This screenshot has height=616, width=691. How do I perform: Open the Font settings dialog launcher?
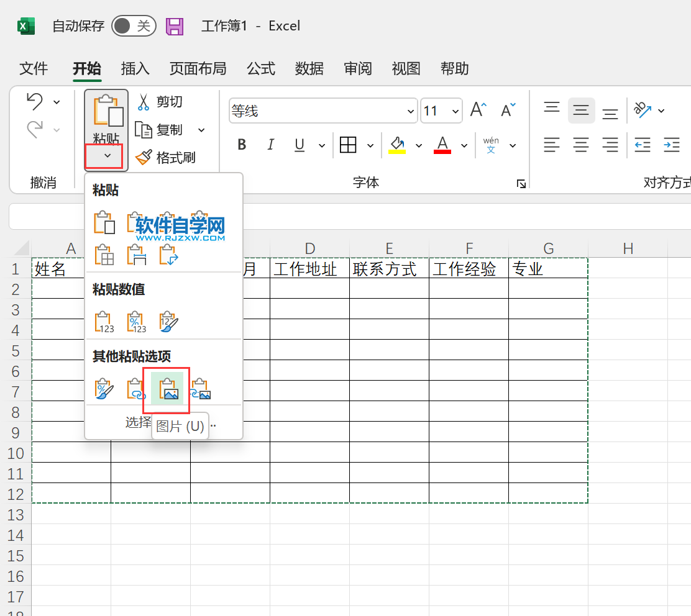(521, 183)
